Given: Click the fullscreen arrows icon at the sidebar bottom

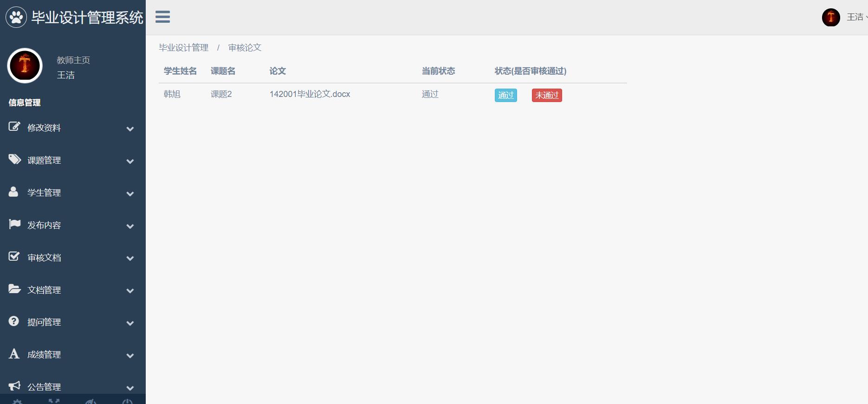Looking at the screenshot, I should pos(54,402).
